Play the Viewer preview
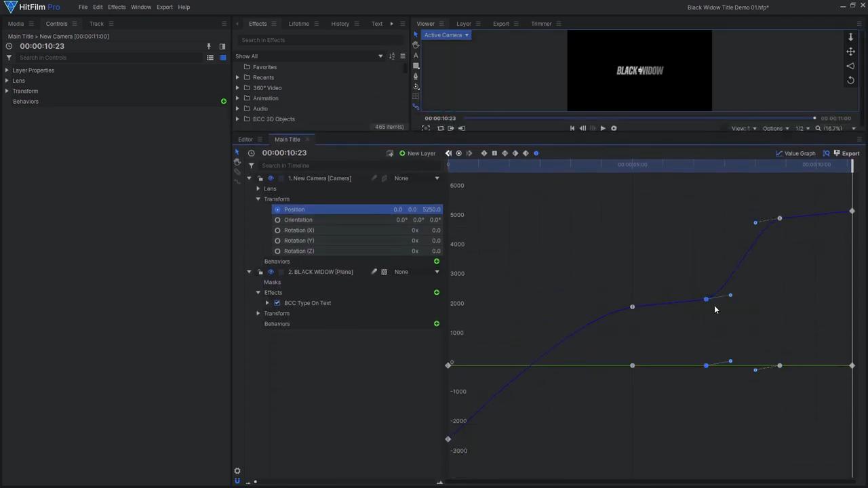This screenshot has width=868, height=488. click(x=602, y=128)
